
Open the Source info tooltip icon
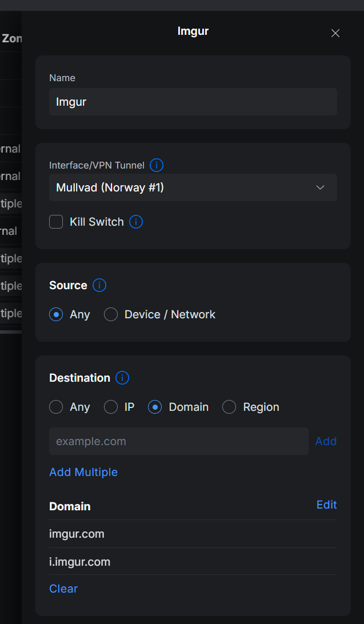pyautogui.click(x=99, y=285)
